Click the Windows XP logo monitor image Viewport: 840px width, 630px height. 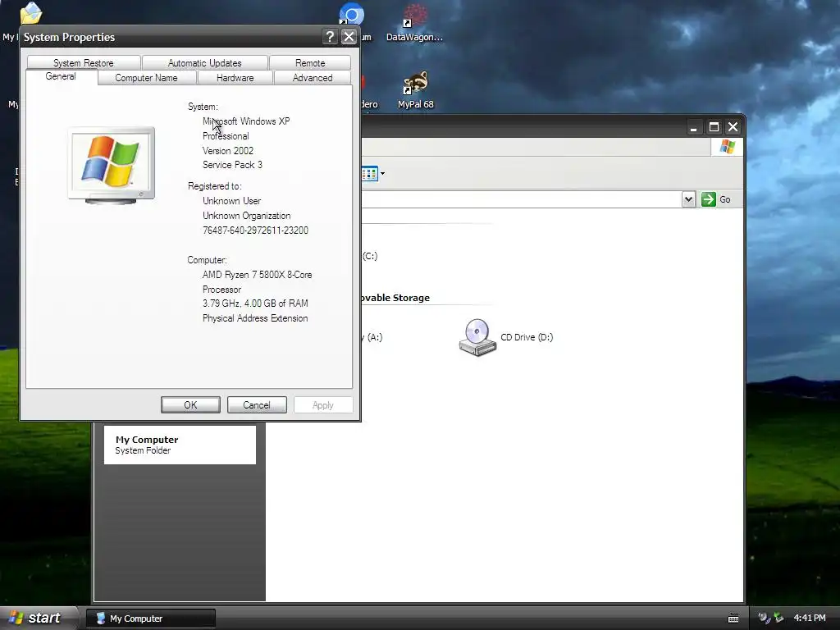click(x=112, y=166)
